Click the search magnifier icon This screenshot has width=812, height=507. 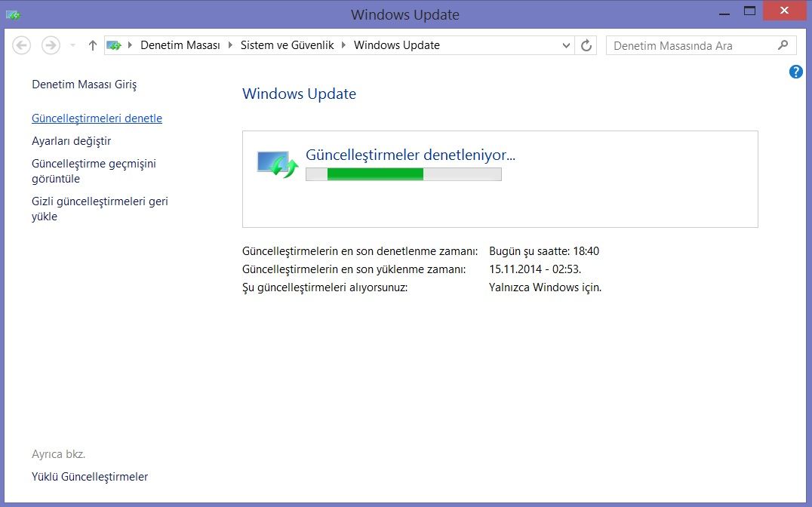[783, 45]
